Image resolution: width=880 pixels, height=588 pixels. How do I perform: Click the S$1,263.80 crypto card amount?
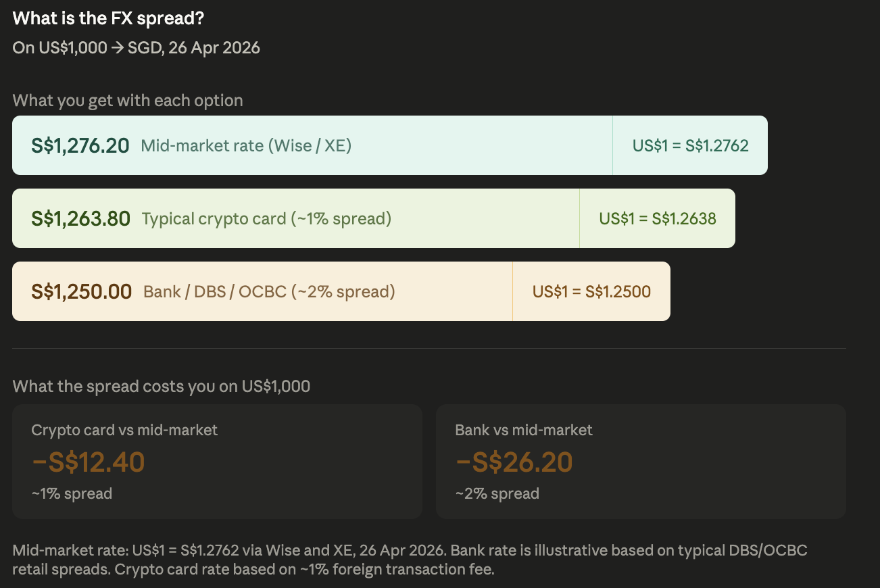(80, 218)
